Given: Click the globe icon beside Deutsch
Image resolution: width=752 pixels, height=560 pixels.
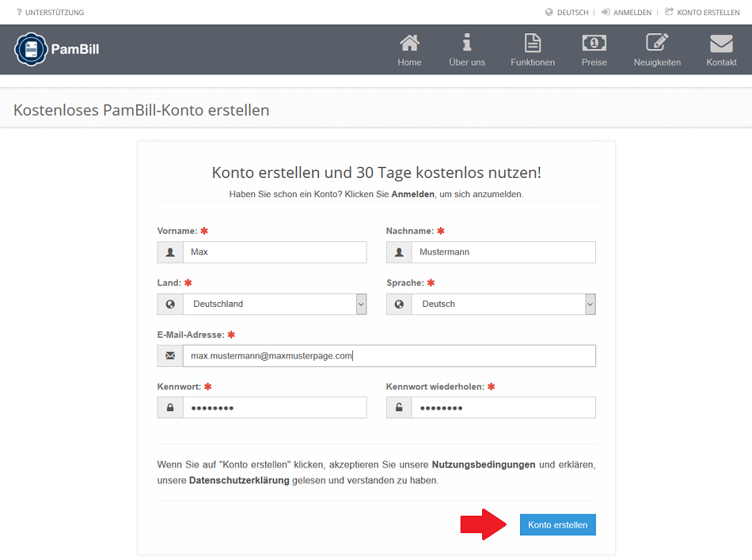Looking at the screenshot, I should (549, 13).
